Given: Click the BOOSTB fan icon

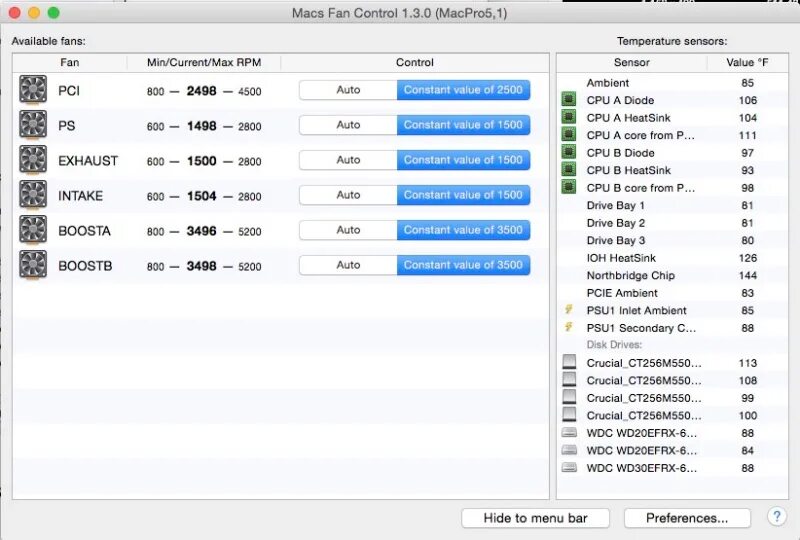Looking at the screenshot, I should tap(33, 265).
